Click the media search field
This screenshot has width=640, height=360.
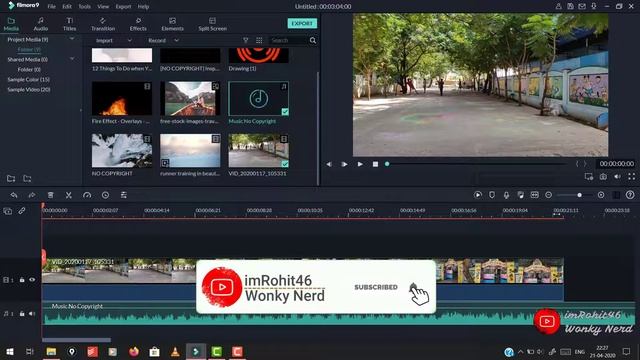(289, 40)
